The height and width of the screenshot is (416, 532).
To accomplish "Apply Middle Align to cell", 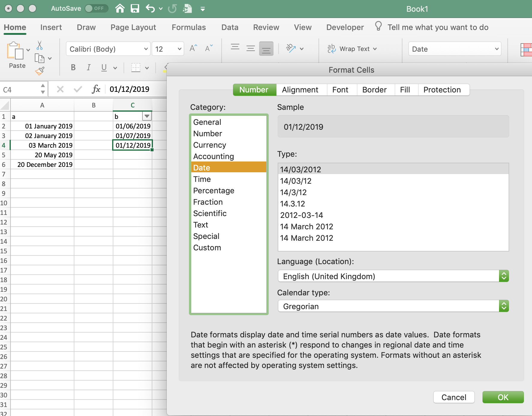I will point(251,48).
